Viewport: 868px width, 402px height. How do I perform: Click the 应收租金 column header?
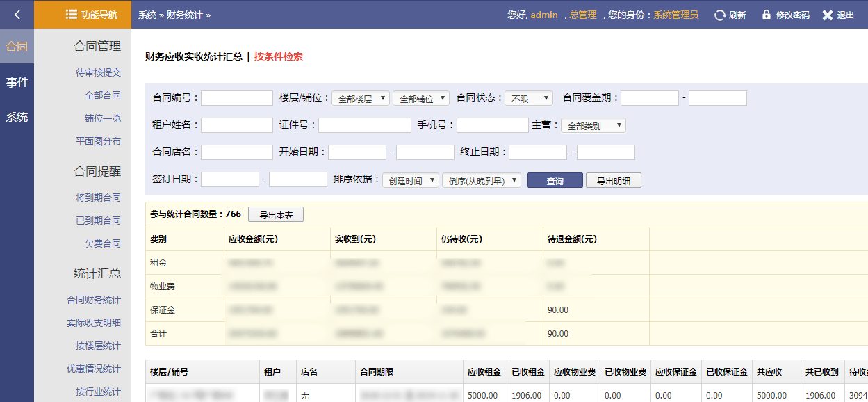tap(484, 372)
